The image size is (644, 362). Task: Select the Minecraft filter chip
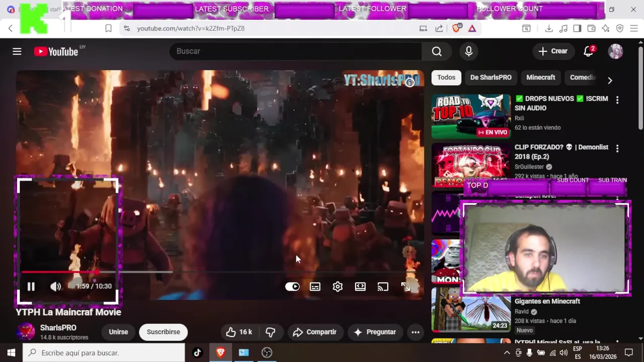(x=541, y=77)
